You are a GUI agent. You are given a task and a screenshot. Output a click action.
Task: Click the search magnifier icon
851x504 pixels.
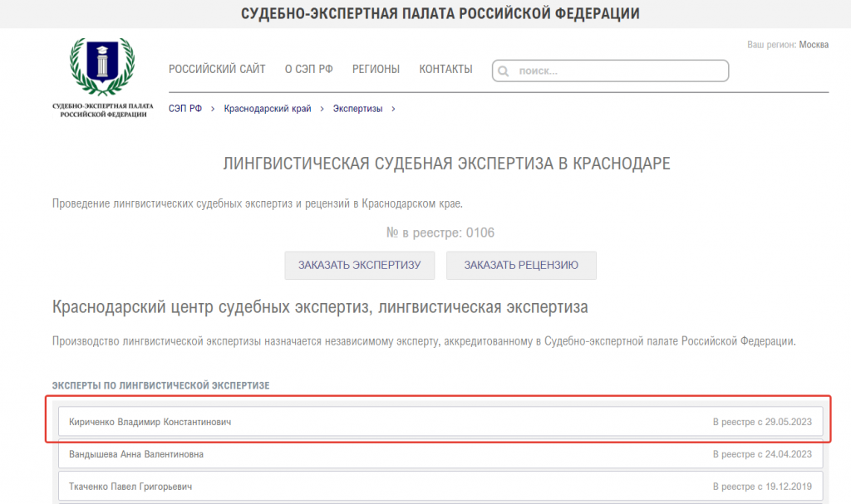click(504, 71)
